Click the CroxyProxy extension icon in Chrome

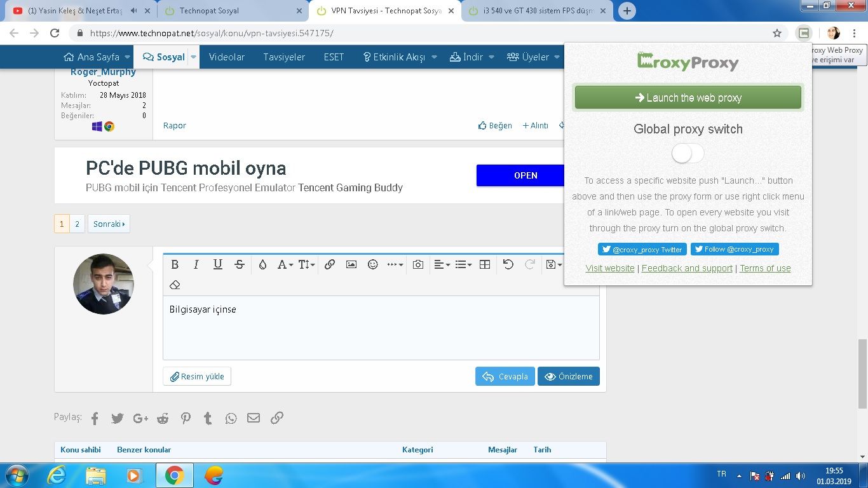tap(804, 33)
